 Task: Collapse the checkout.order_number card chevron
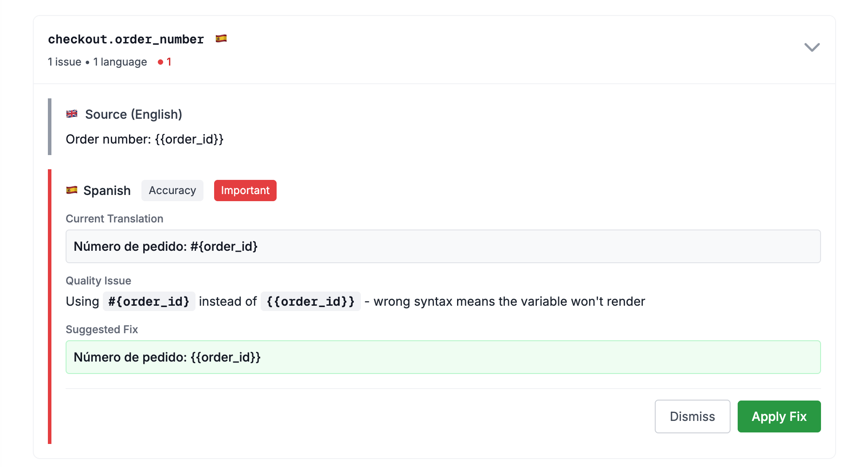811,47
